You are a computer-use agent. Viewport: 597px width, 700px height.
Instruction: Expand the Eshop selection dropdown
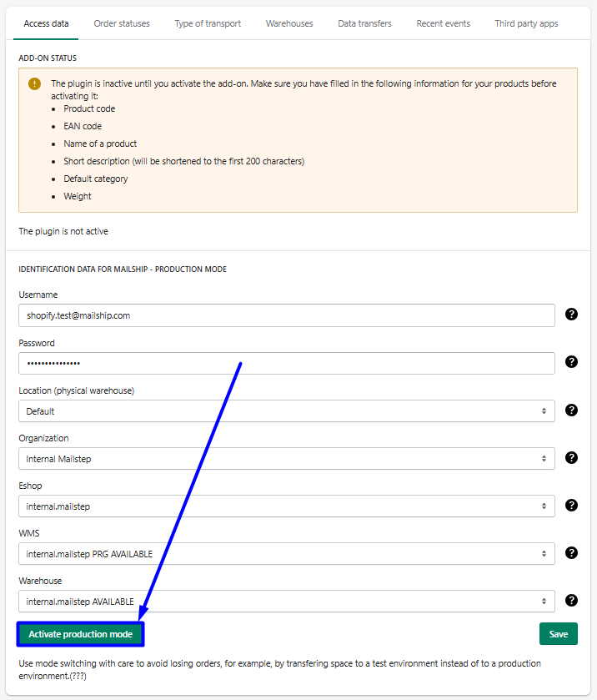tap(286, 506)
